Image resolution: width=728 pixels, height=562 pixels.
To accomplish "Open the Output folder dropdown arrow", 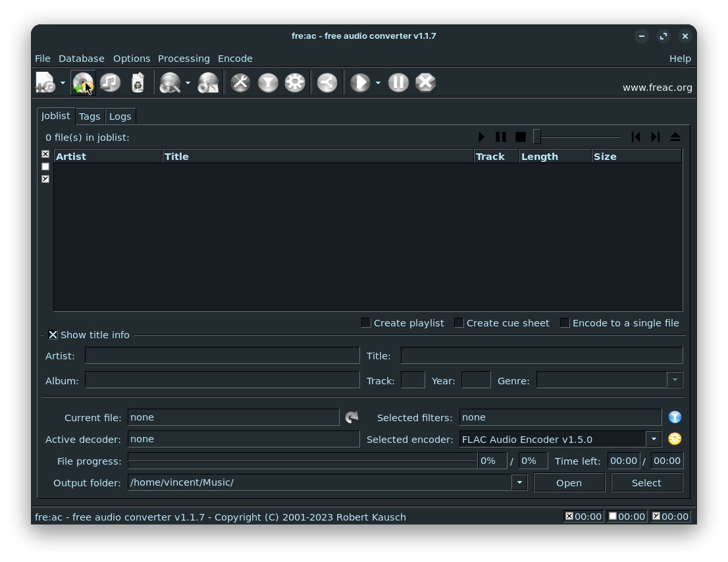I will click(519, 482).
